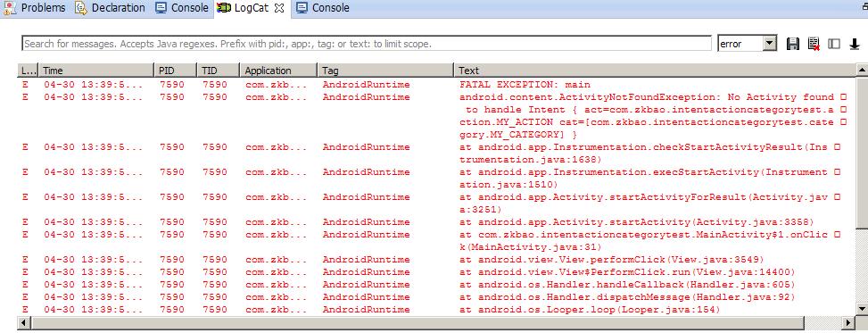Click the TID column header
Viewport: 868px width, 333px height.
pyautogui.click(x=218, y=71)
